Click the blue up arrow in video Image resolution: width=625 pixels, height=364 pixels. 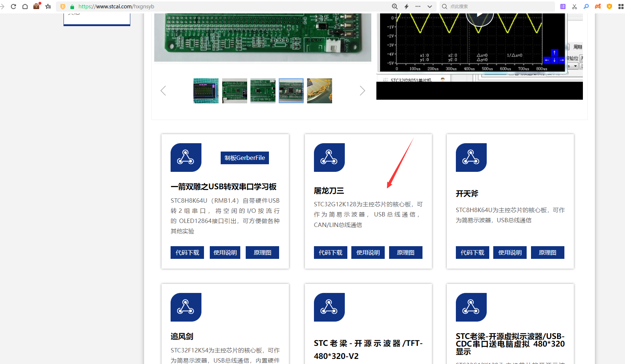click(x=554, y=53)
